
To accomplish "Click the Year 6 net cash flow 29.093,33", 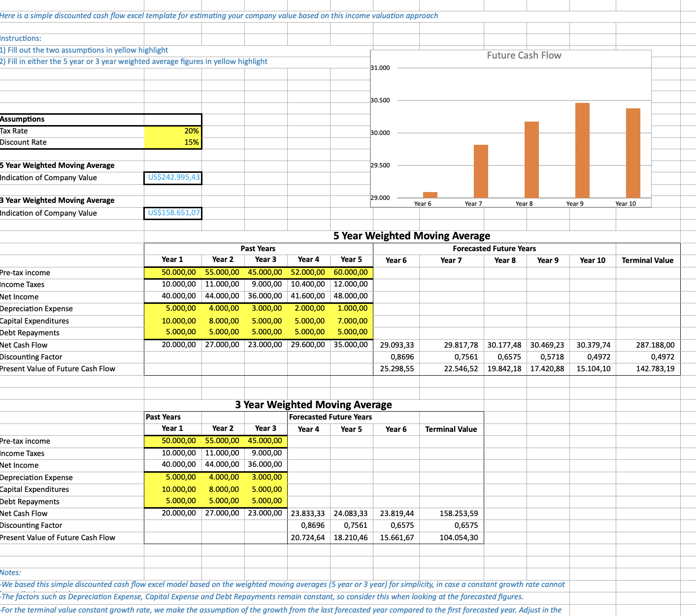I will pos(396,345).
